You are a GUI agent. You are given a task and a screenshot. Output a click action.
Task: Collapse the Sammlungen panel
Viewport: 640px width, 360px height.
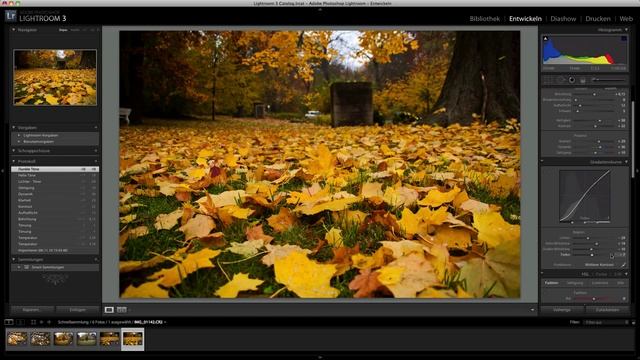13,260
